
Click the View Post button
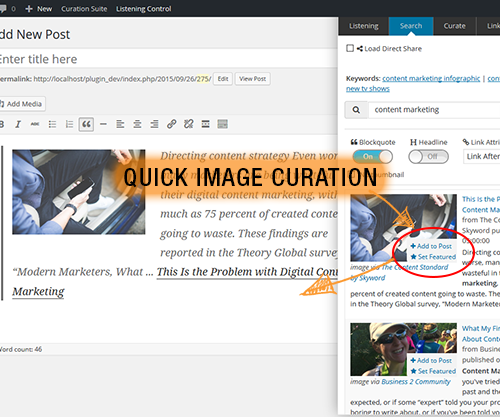[252, 79]
